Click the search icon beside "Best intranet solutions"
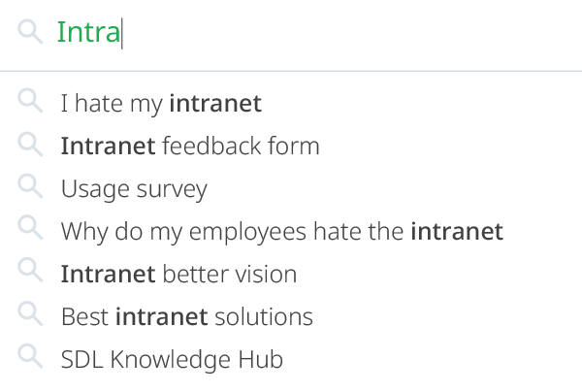Image resolution: width=582 pixels, height=392 pixels. (x=30, y=315)
